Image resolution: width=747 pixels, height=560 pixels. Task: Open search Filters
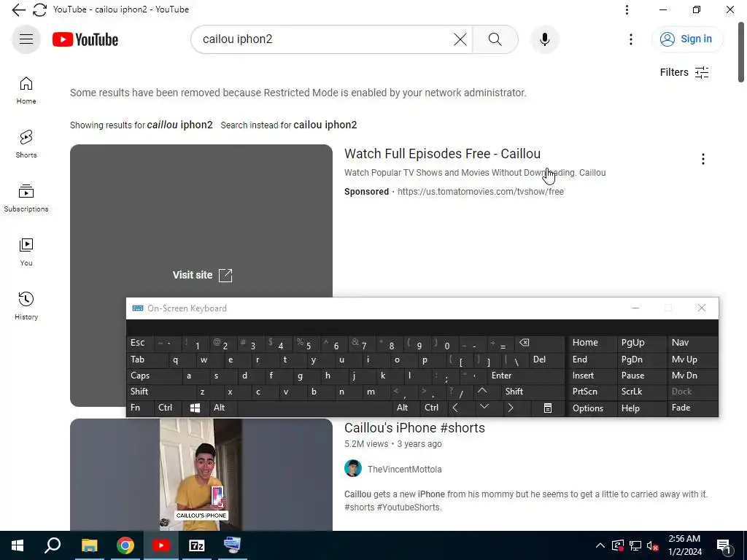coord(684,72)
